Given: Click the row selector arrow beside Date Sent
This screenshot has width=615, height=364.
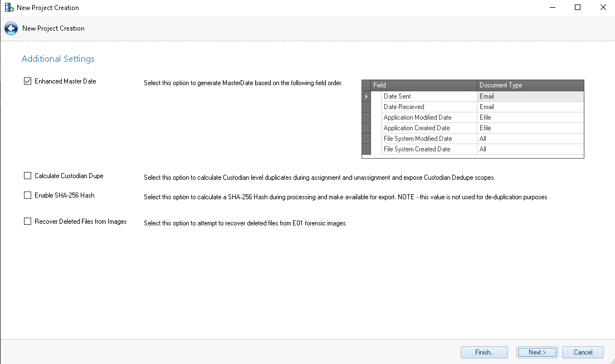Looking at the screenshot, I should coord(366,96).
